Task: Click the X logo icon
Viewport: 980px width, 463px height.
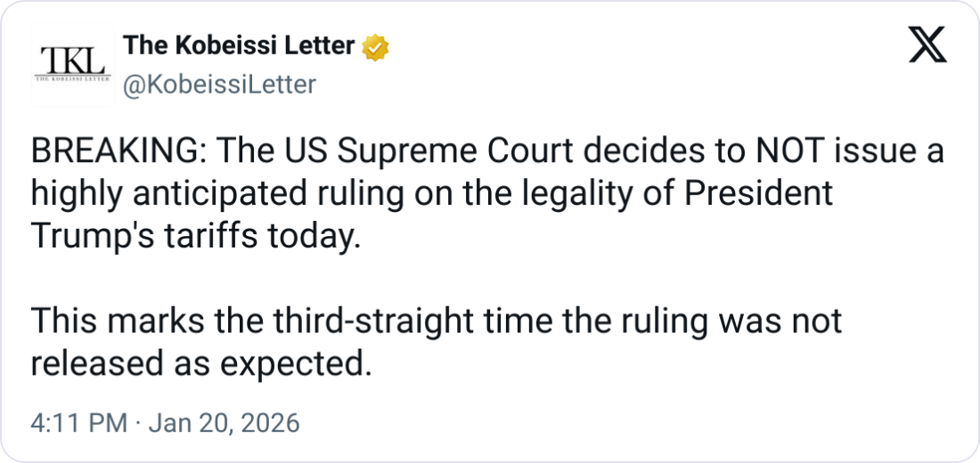Action: (927, 46)
